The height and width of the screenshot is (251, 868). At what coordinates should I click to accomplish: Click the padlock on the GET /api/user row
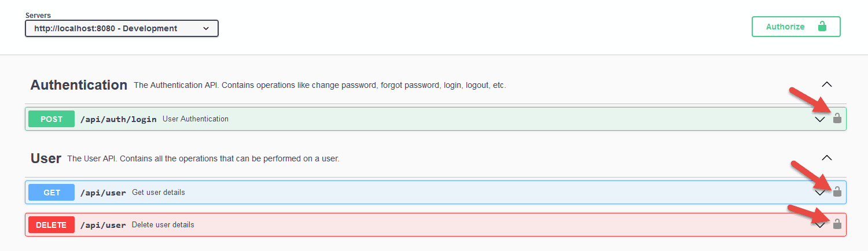point(837,191)
